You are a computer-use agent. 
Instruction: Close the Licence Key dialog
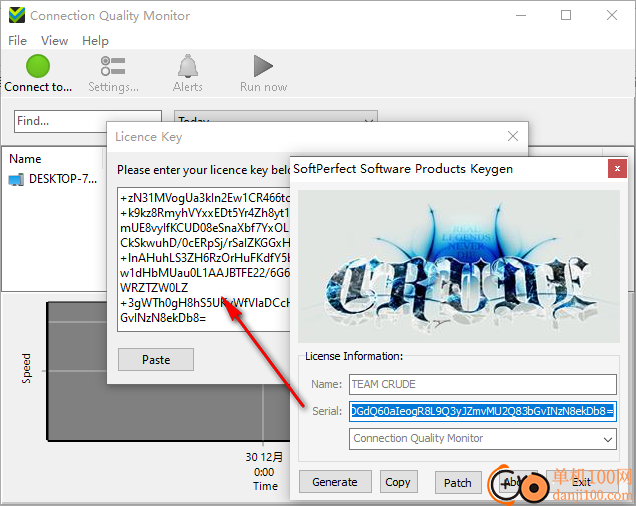(513, 136)
